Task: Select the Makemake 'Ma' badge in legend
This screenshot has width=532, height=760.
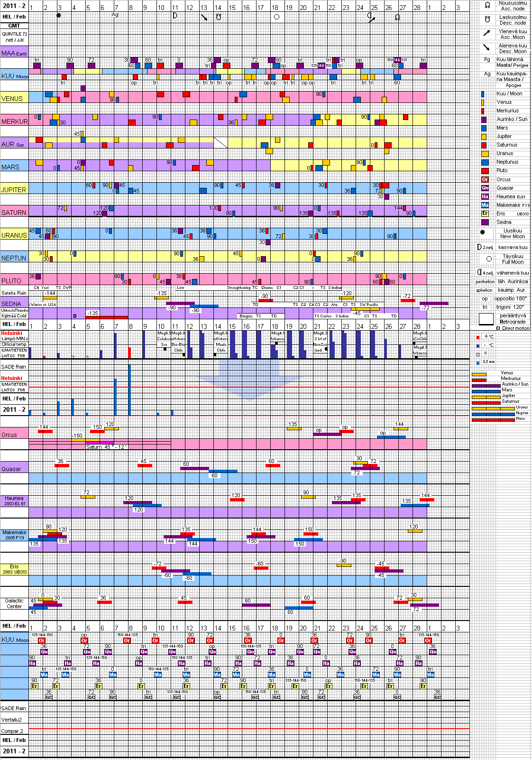Action: coord(485,205)
